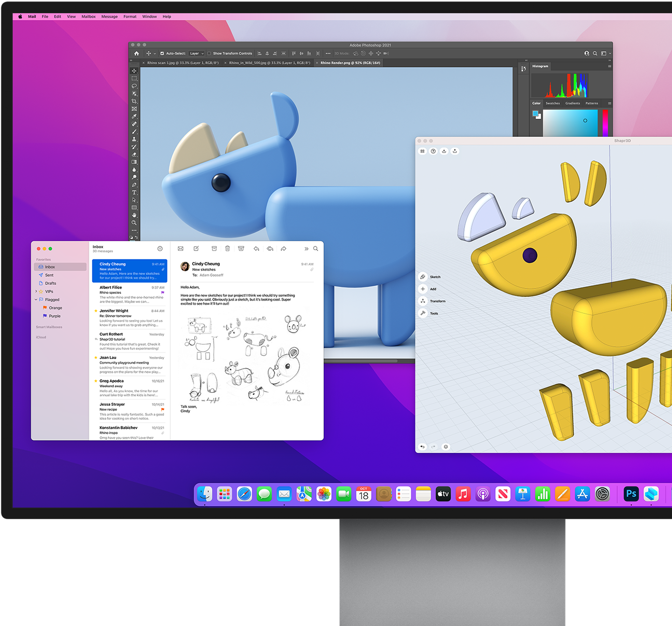Collapse the Flagged mailbox group

click(36, 299)
